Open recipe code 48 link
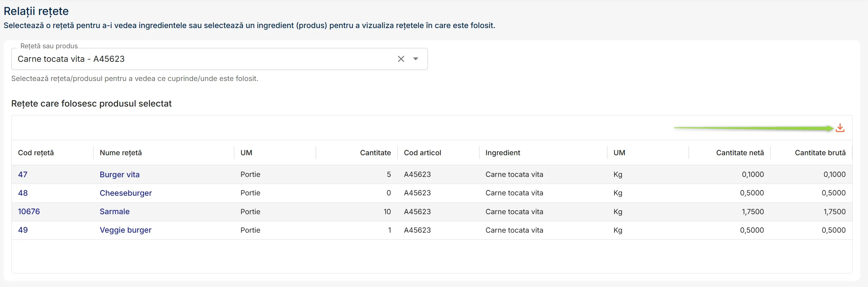This screenshot has height=287, width=868. (x=23, y=193)
